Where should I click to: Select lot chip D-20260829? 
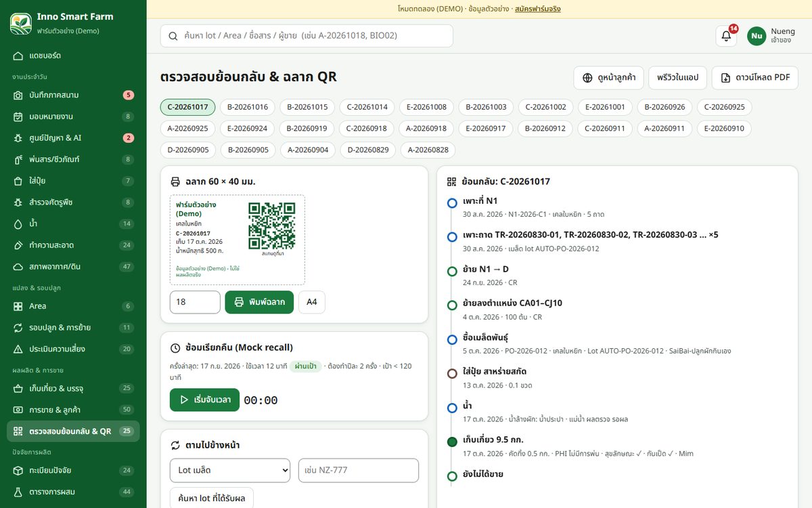pos(368,150)
